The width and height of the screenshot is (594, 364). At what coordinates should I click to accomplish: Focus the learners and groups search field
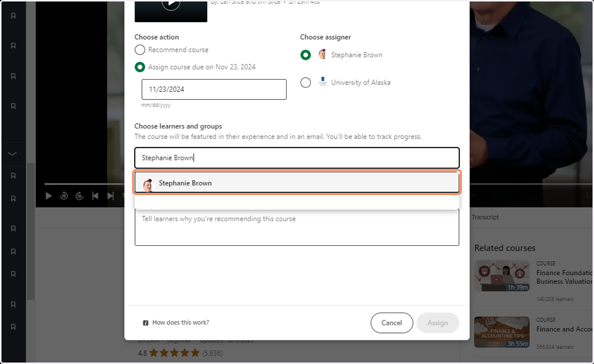[297, 158]
